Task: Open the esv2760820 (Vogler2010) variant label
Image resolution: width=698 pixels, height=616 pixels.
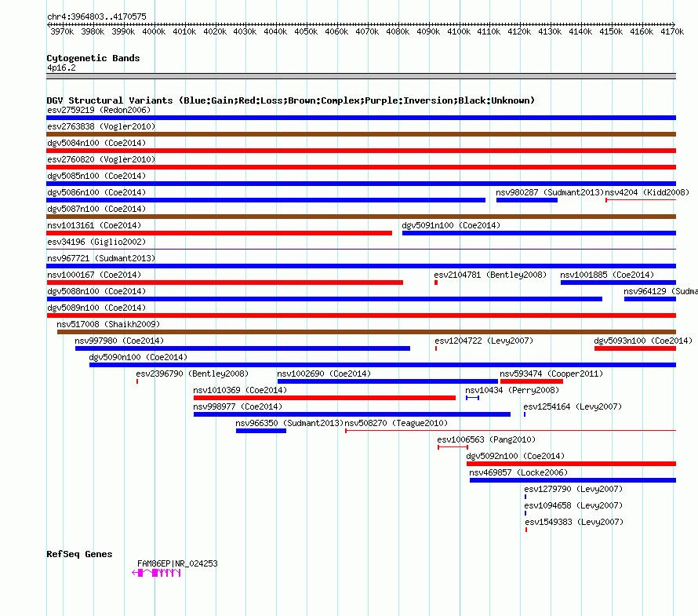Action: point(101,159)
